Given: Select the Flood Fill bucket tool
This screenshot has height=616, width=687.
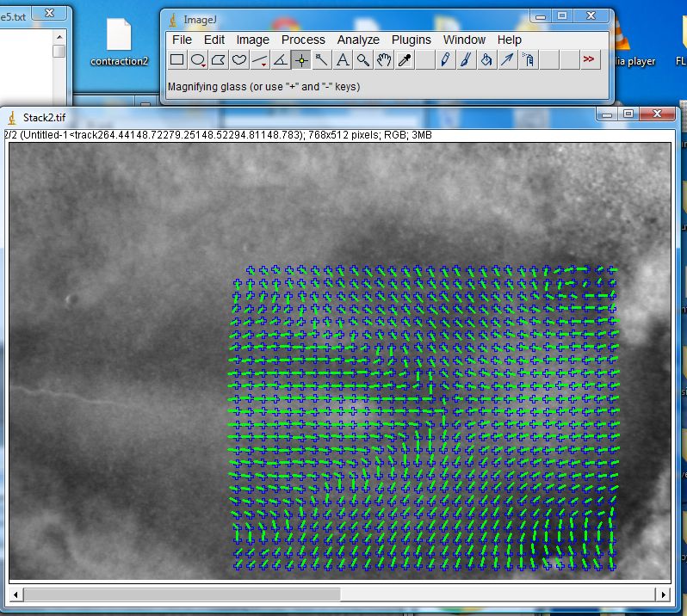Looking at the screenshot, I should (x=486, y=59).
